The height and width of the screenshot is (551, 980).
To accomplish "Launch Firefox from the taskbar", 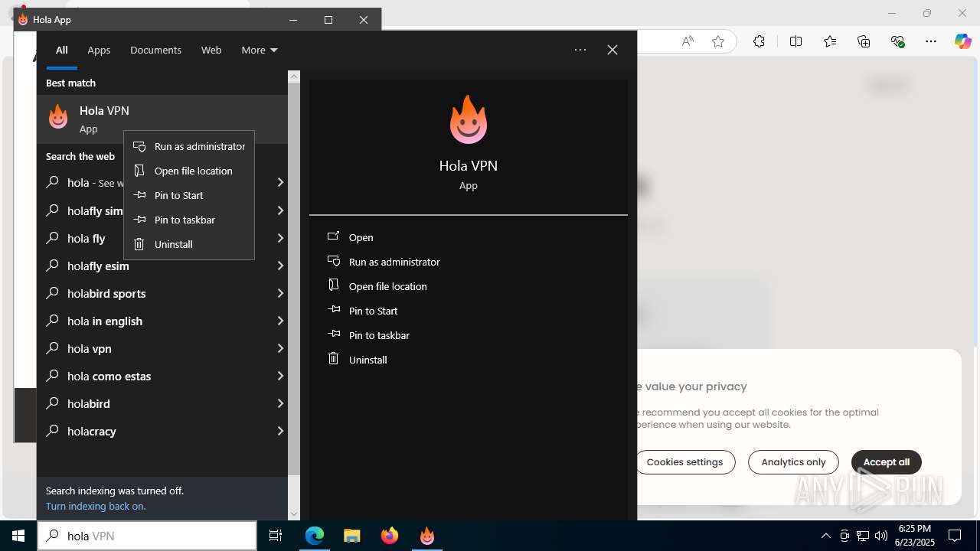I will (390, 536).
